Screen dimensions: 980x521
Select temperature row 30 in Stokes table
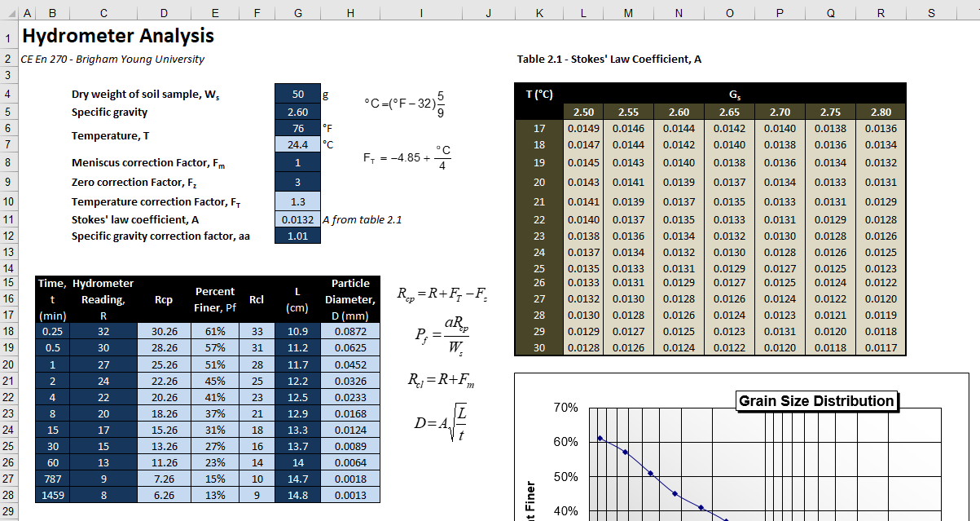(539, 347)
